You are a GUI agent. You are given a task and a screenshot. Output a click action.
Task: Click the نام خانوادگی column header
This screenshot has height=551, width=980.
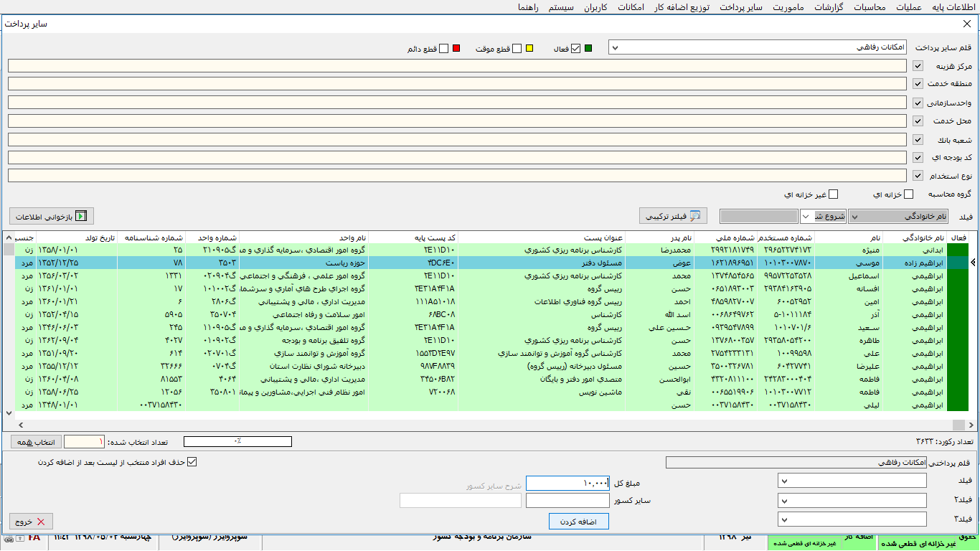coord(915,237)
